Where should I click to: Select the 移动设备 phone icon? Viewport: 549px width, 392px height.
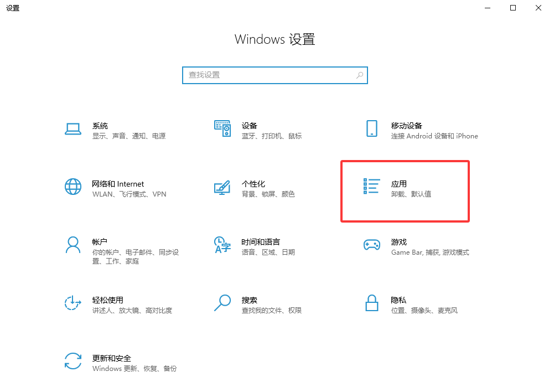coord(371,128)
